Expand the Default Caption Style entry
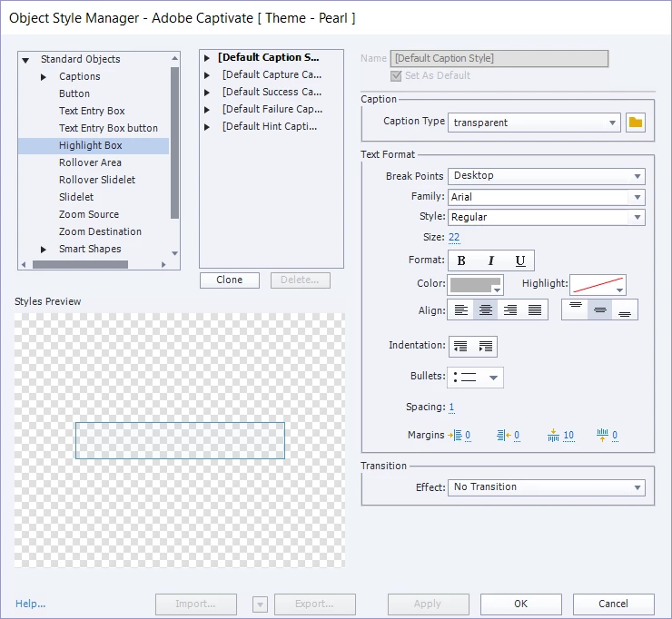 click(206, 58)
